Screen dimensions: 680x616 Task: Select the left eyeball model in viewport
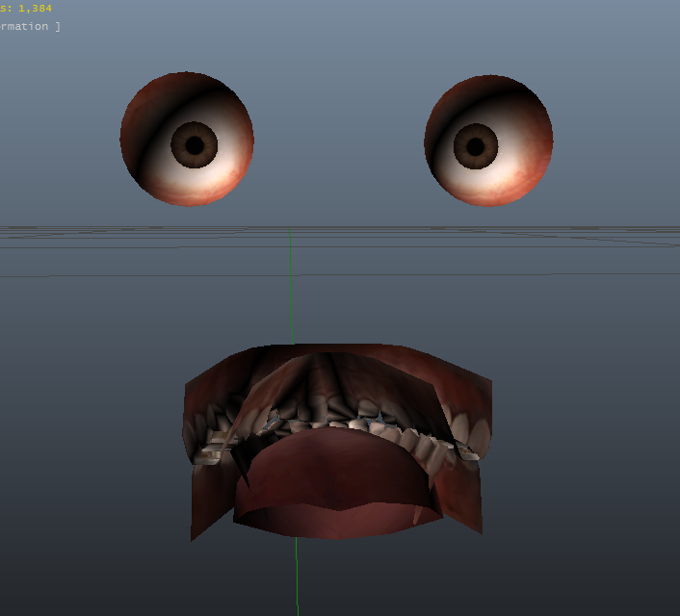point(187,140)
